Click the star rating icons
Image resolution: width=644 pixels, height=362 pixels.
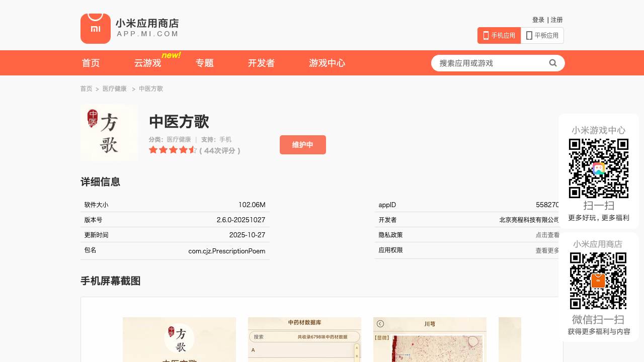pos(173,150)
